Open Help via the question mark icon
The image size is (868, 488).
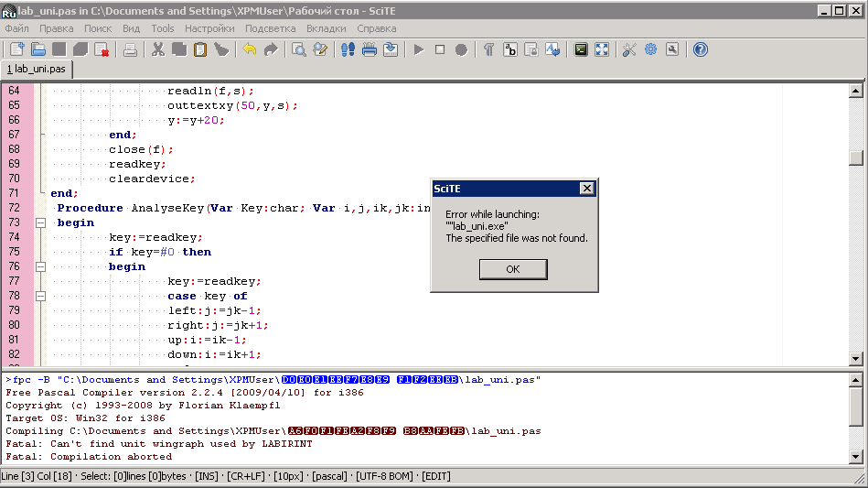(x=701, y=49)
